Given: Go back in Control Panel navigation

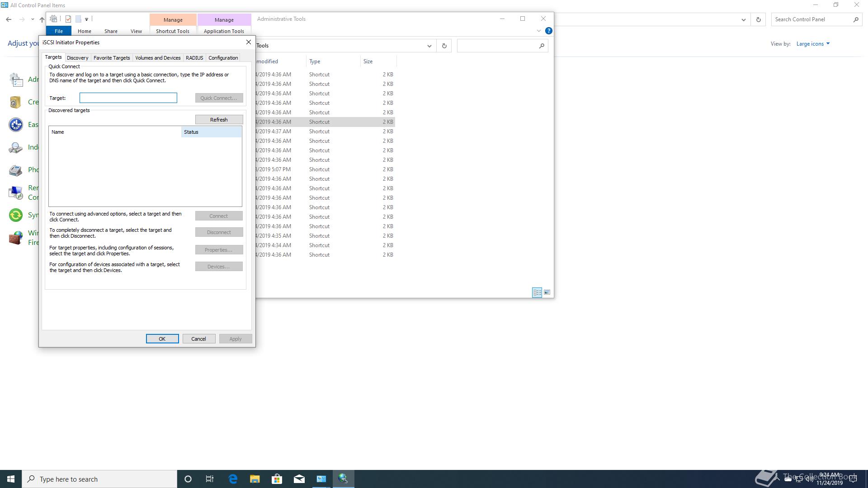Looking at the screenshot, I should click(9, 19).
